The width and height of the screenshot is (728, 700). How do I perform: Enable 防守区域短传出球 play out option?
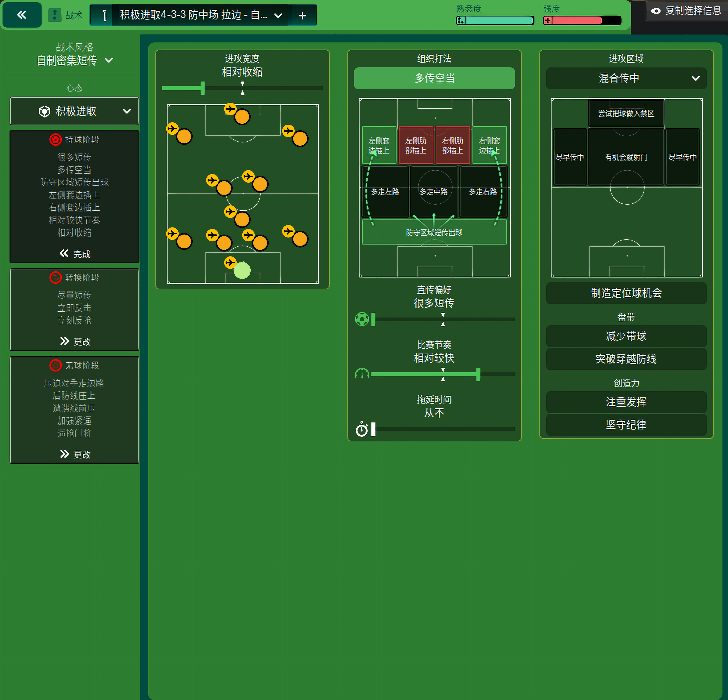434,233
